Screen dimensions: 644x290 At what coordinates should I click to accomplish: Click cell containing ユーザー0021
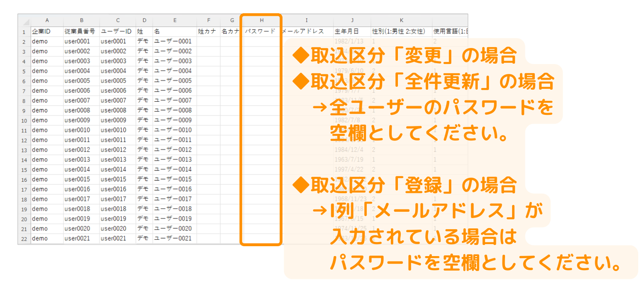tap(174, 239)
